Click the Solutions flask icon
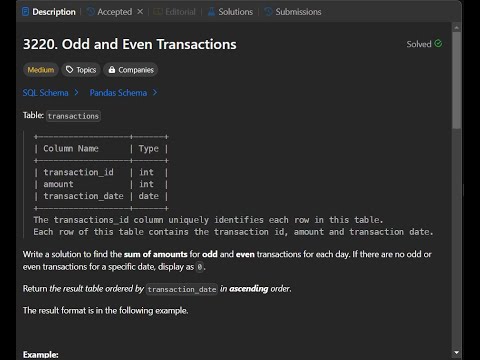Screen dimensions: 480x360 tap(211, 12)
